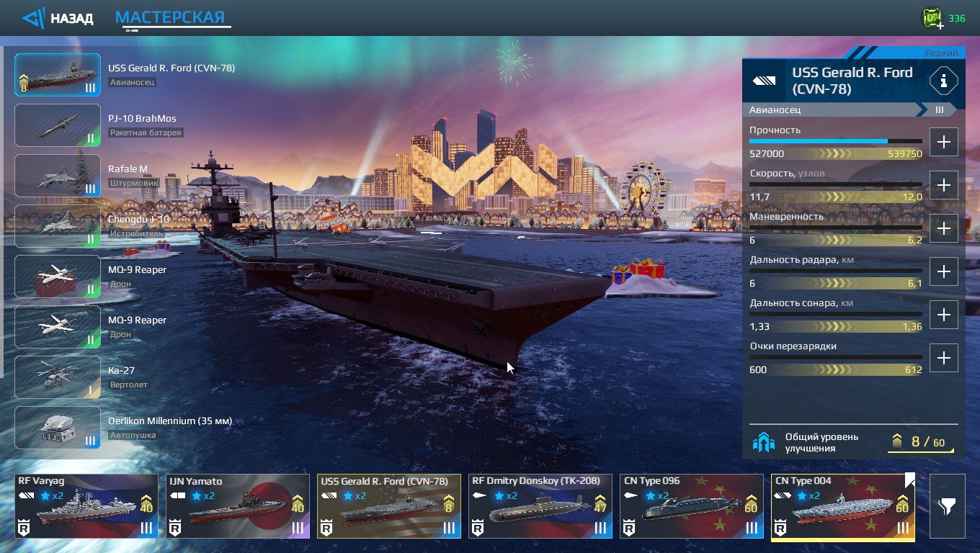Open ship info hexagon icon

(943, 81)
